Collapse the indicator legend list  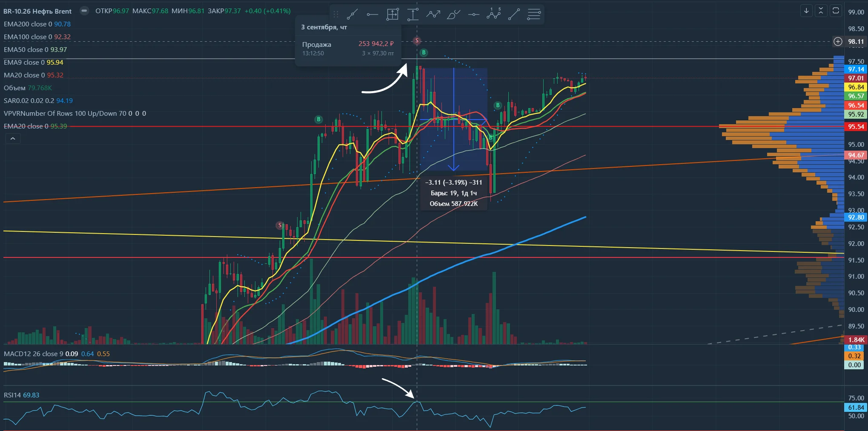[x=13, y=139]
